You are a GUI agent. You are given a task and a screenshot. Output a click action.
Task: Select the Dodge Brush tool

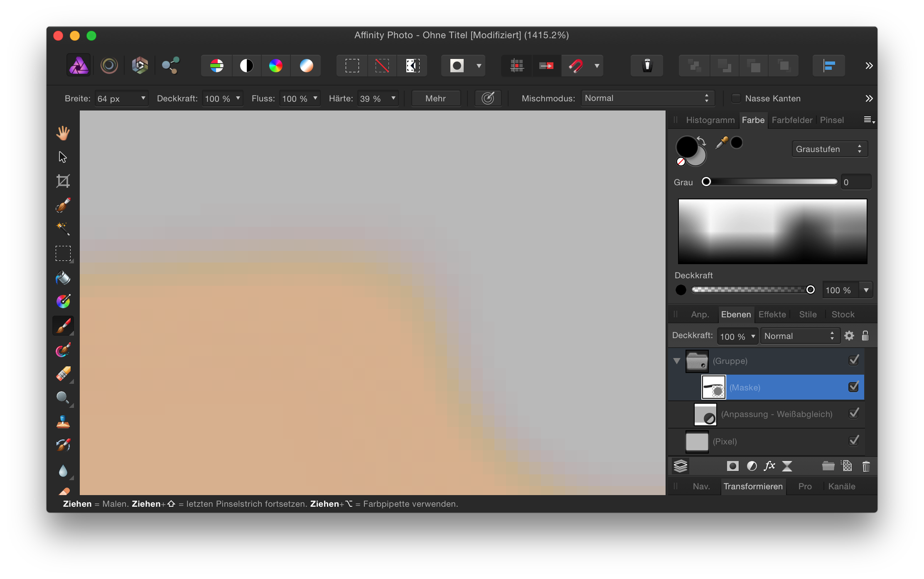(x=63, y=398)
